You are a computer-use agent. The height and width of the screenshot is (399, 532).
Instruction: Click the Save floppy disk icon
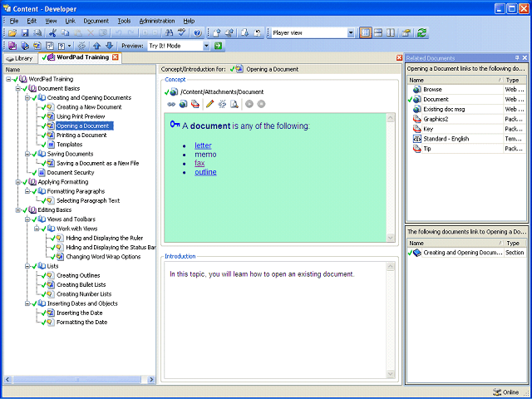pyautogui.click(x=25, y=33)
